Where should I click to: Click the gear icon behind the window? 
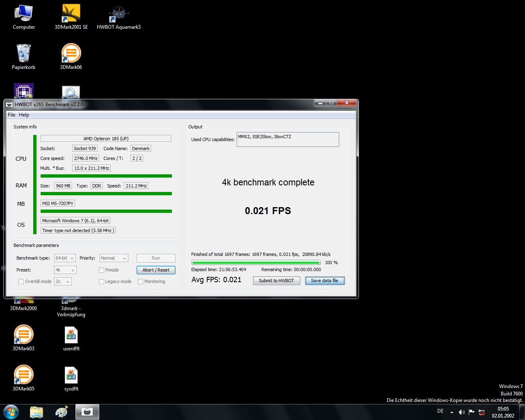[x=71, y=92]
